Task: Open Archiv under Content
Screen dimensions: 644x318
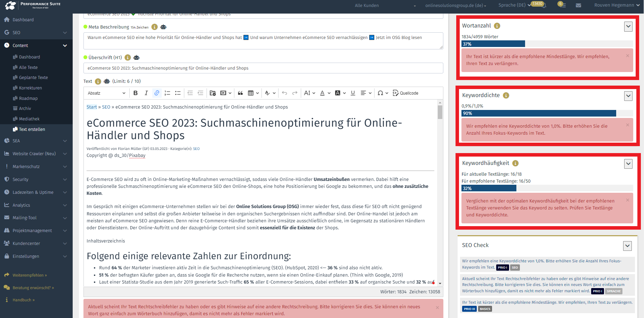Action: click(x=25, y=109)
